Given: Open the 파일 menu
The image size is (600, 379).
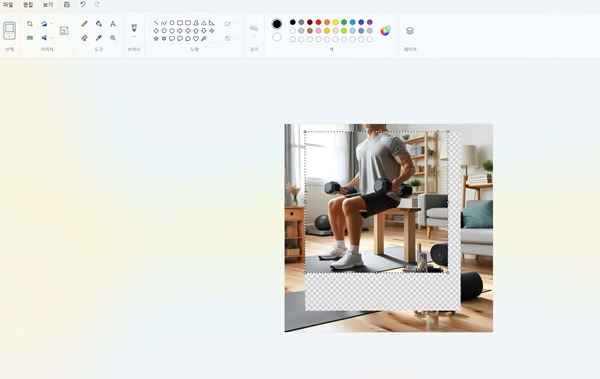Looking at the screenshot, I should pos(8,5).
